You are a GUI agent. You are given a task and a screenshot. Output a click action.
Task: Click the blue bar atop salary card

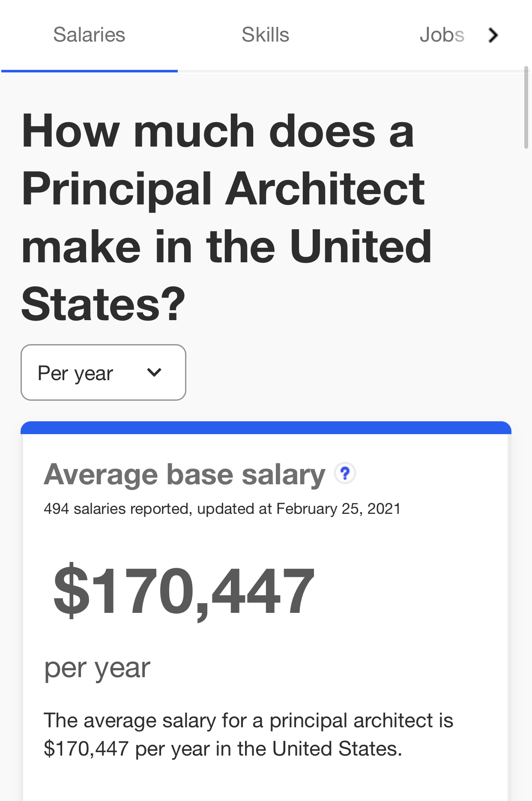click(x=266, y=428)
